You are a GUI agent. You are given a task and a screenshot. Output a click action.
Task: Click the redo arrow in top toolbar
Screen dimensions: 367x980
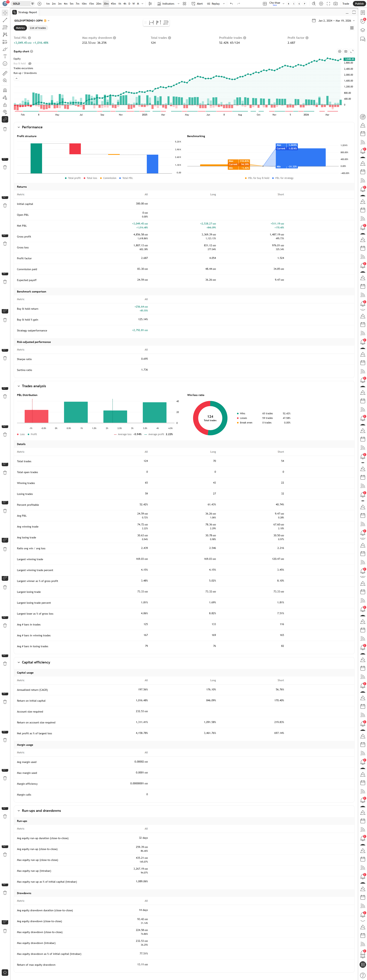(238, 4)
